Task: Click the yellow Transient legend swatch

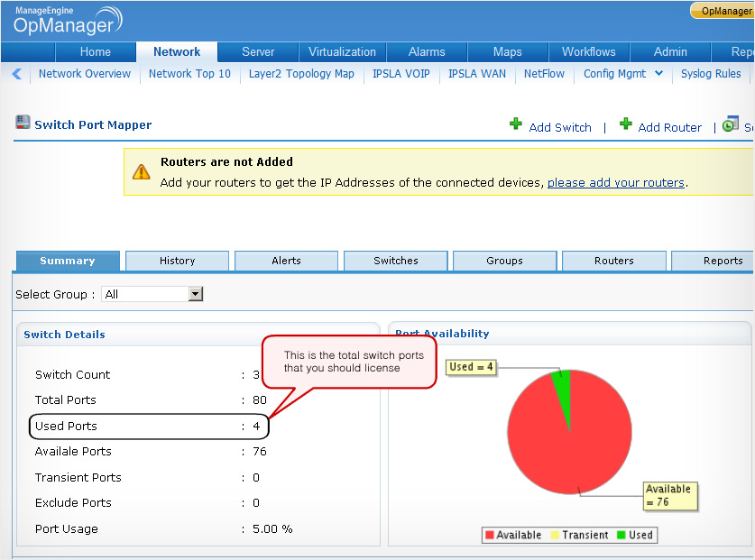Action: [x=555, y=535]
